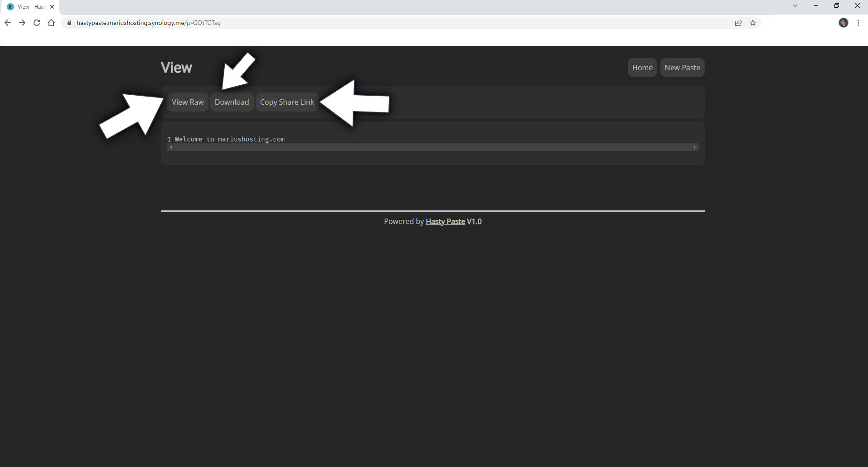
Task: Click the New Paste button
Action: click(682, 67)
